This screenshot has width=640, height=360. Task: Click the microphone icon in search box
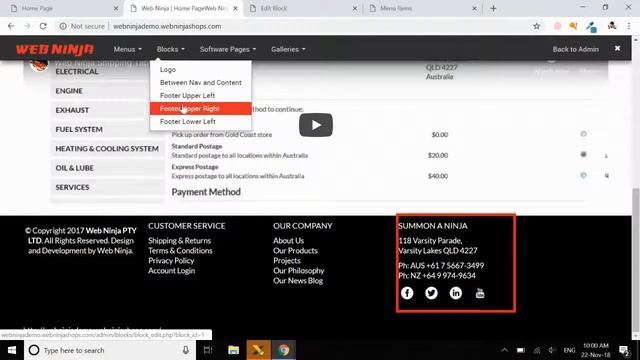pos(186,350)
